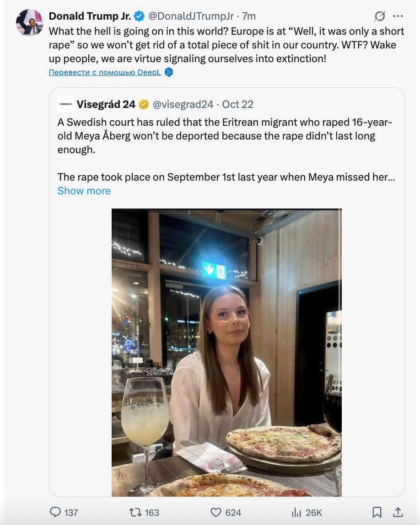Click the Visegrád 24 account logo
This screenshot has height=525, width=420.
tap(66, 104)
